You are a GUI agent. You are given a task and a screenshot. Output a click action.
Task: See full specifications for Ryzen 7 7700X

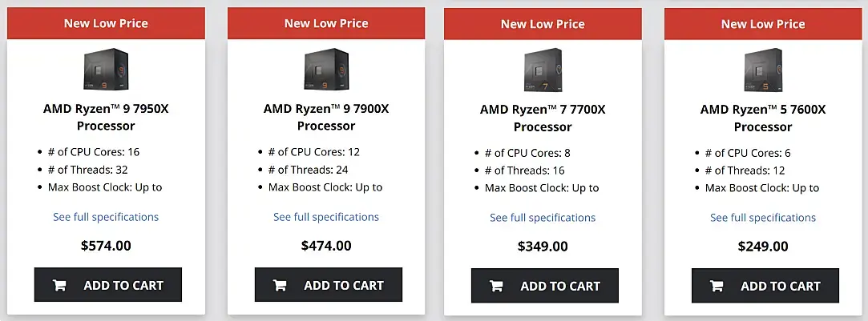tap(543, 218)
